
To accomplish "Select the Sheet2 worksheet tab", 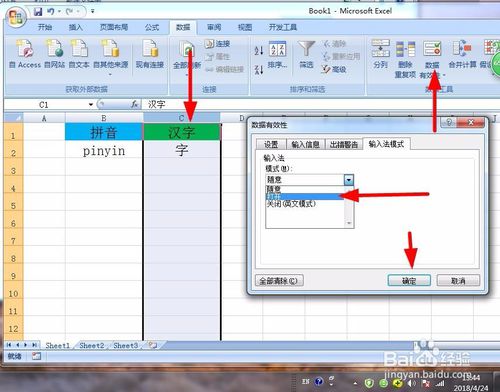I will pyautogui.click(x=92, y=346).
